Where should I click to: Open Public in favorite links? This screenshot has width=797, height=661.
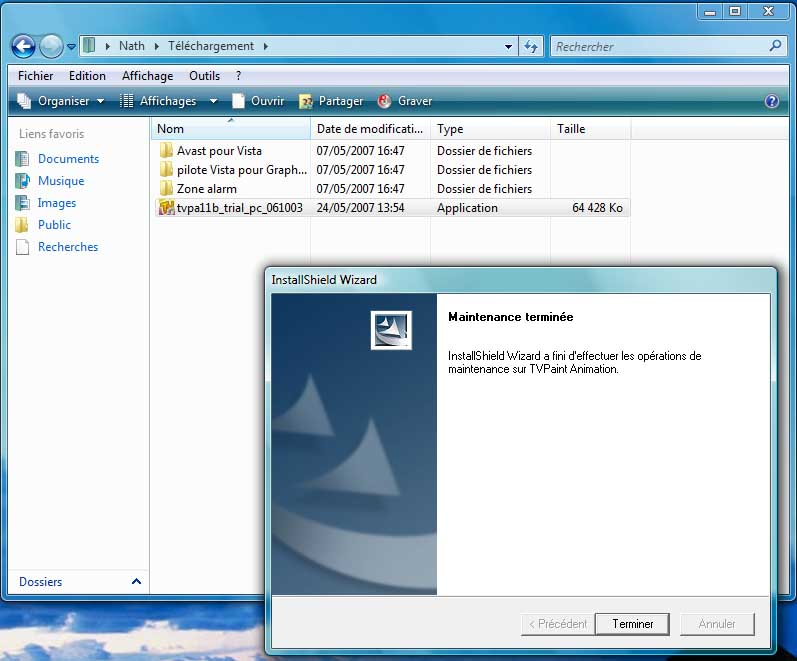(54, 225)
